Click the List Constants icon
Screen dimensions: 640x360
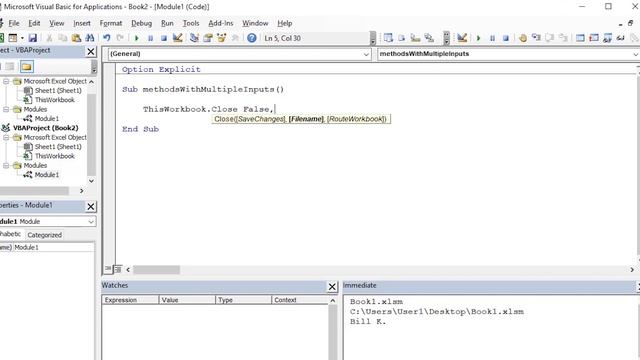[402, 38]
